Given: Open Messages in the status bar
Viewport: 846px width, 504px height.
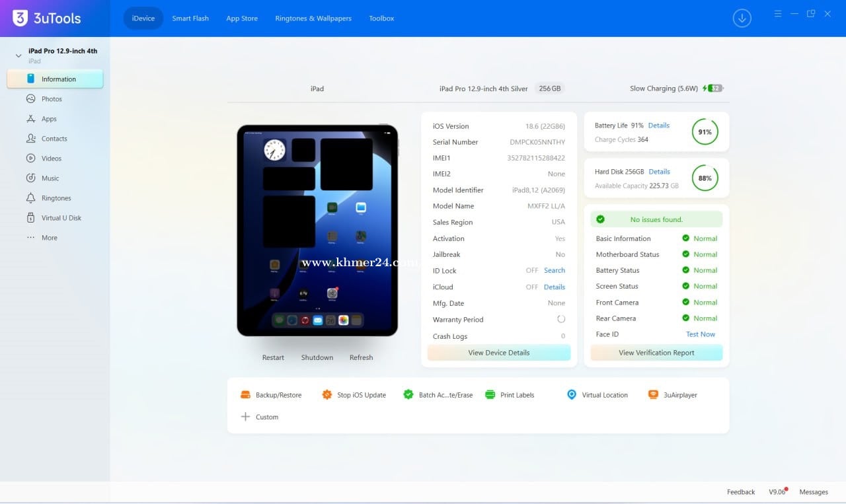Looking at the screenshot, I should 814,492.
